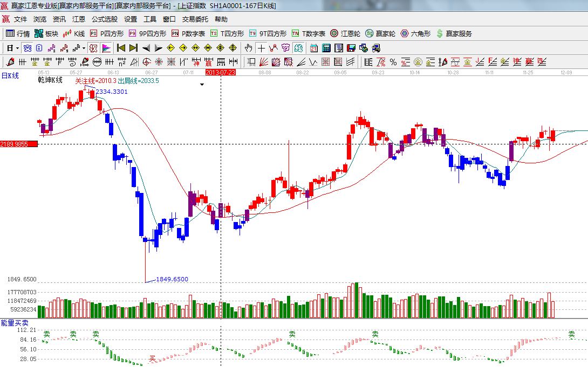Toggle the colored flag indicator button
Viewport: 588px width, 367px height.
pyautogui.click(x=106, y=48)
